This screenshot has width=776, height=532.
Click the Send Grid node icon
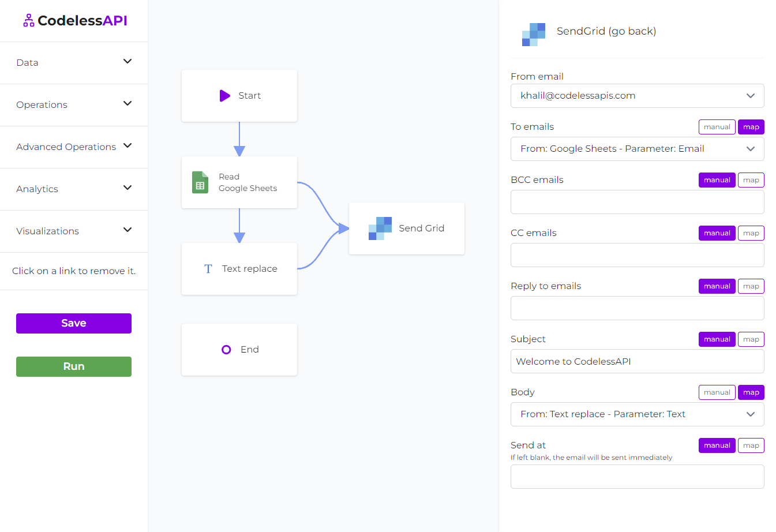(x=380, y=228)
